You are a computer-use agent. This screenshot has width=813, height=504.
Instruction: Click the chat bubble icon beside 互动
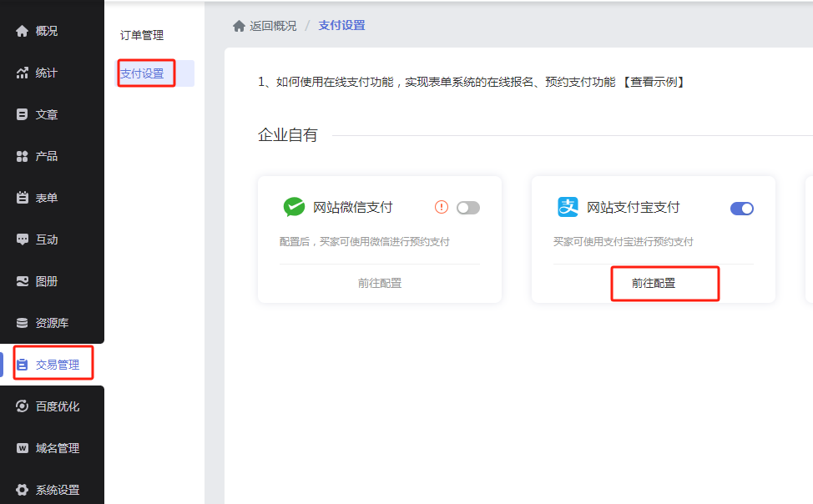click(x=22, y=239)
